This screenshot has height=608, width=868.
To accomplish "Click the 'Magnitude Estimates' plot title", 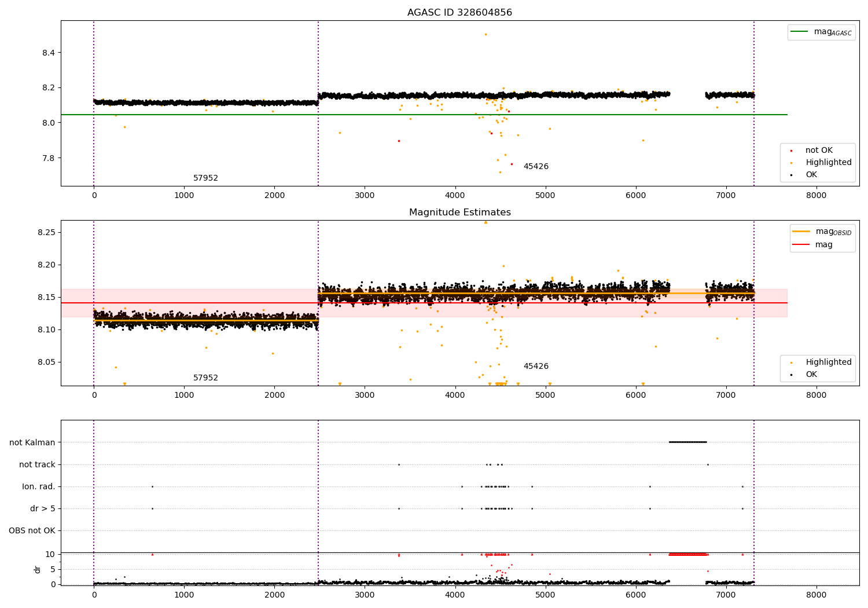I will tap(459, 213).
